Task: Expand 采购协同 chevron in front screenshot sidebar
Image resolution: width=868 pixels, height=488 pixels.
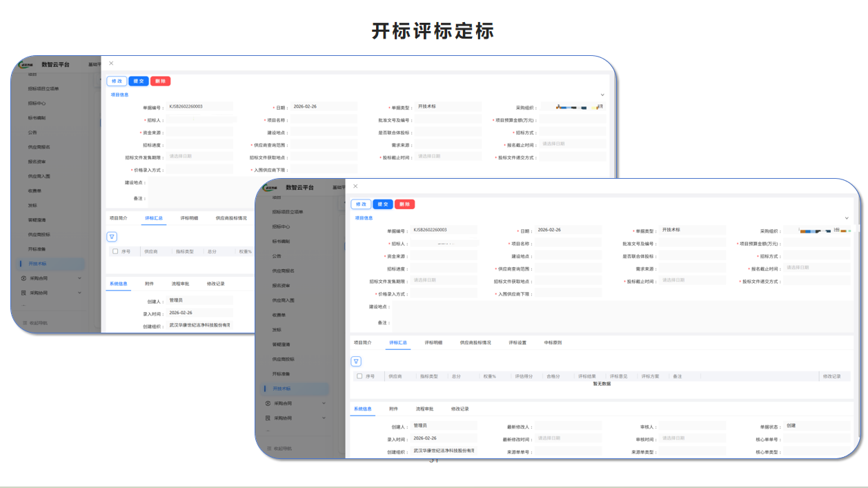Action: [x=324, y=418]
